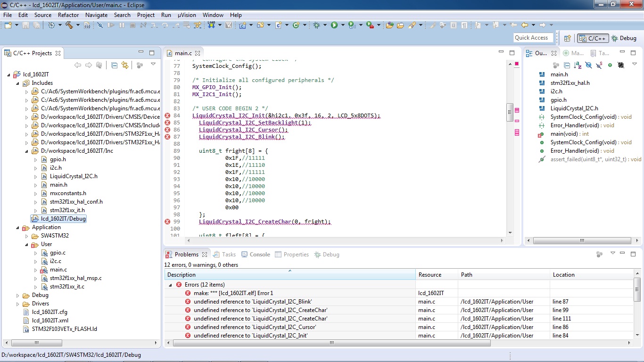Click the New Source Folder icon
Screen dimensions: 644x362
(260, 25)
